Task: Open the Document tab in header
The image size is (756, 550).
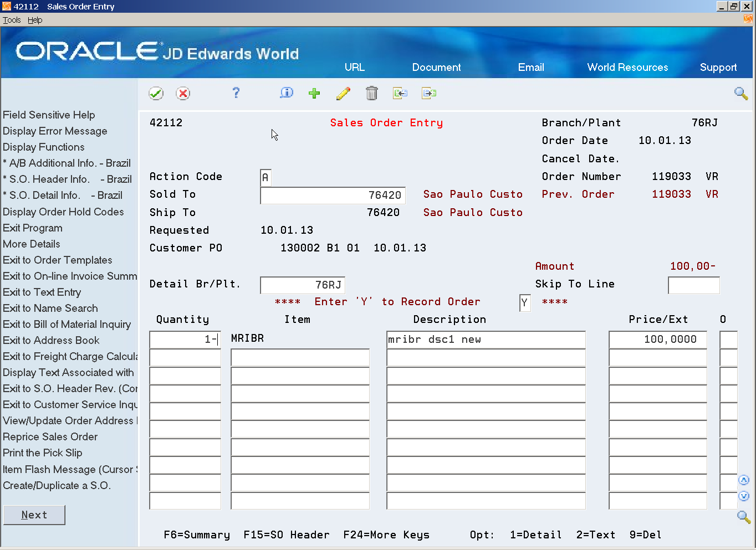Action: (x=437, y=67)
